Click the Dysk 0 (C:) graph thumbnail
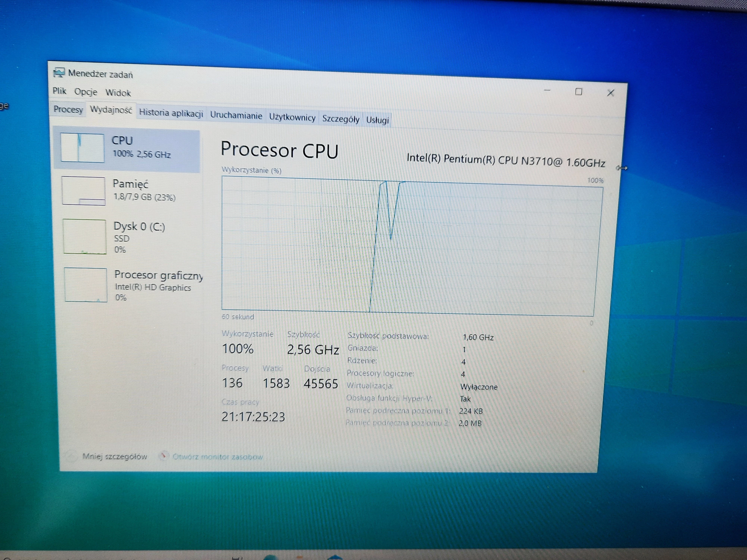 click(84, 237)
